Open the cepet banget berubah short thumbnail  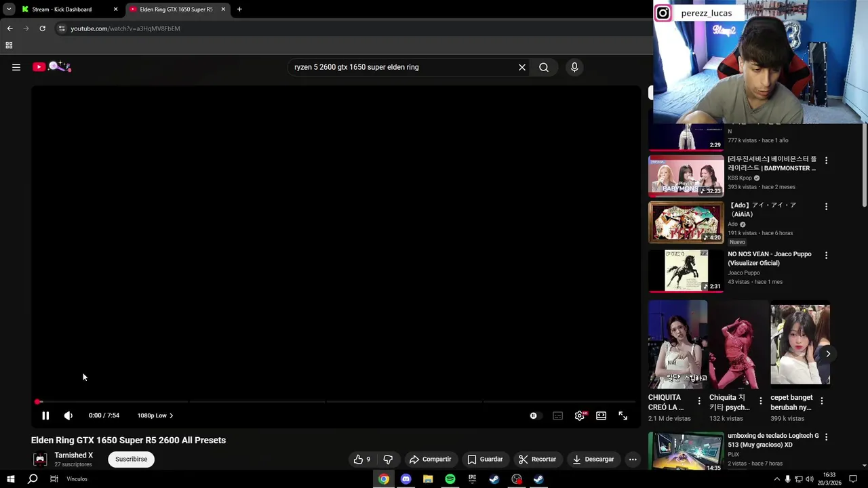point(800,344)
